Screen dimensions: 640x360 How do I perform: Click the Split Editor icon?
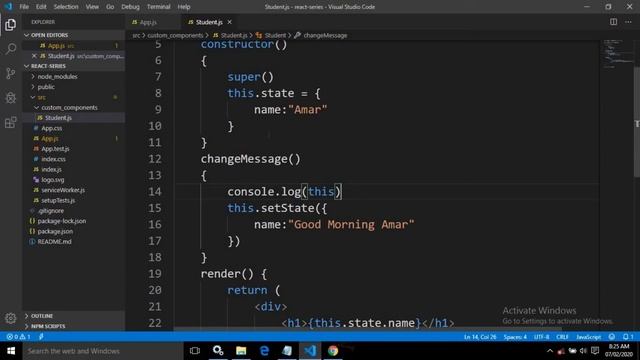613,22
